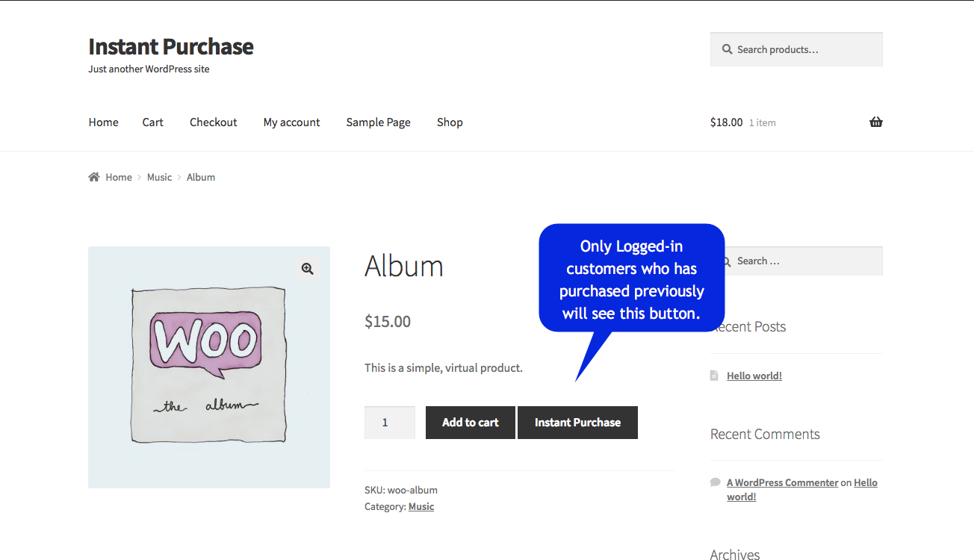974x560 pixels.
Task: Click the 'Just another WordPress site' tagline
Action: point(149,69)
